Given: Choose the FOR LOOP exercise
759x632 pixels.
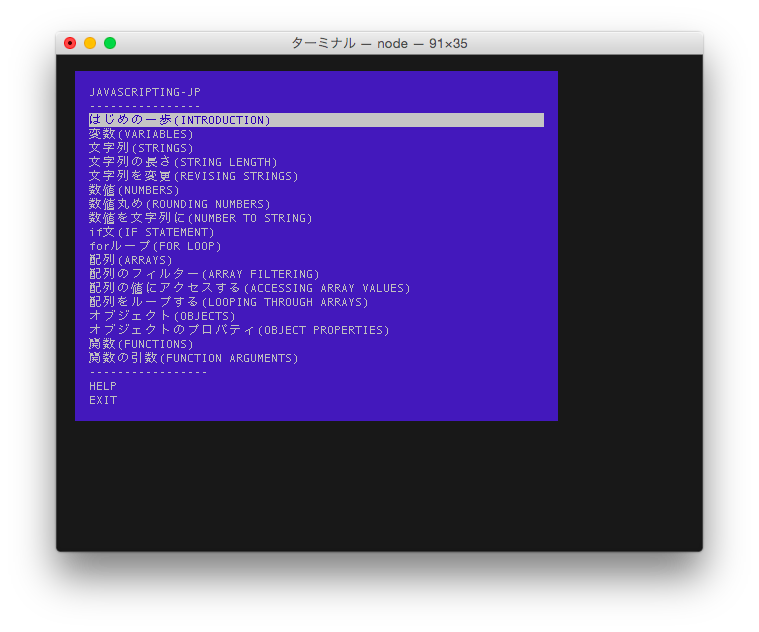Looking at the screenshot, I should pyautogui.click(x=155, y=246).
